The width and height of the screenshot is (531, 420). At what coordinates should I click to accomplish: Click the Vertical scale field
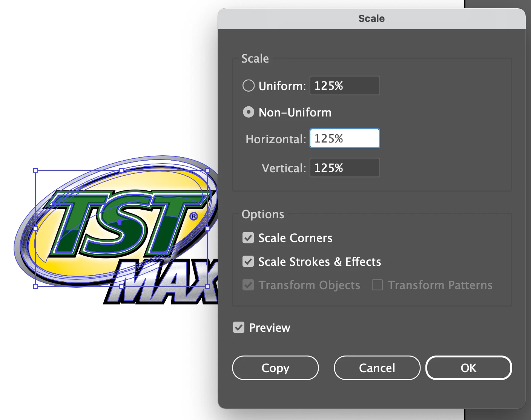click(x=345, y=167)
